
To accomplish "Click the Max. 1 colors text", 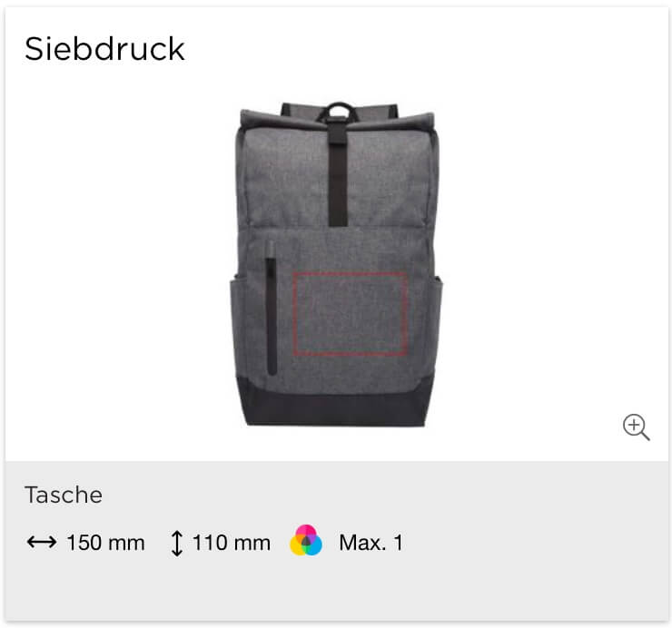I will pyautogui.click(x=371, y=543).
